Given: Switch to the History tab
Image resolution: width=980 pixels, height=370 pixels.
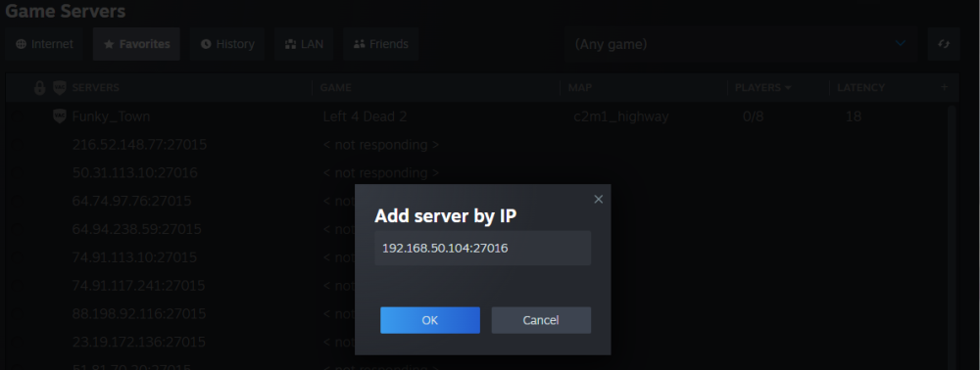Looking at the screenshot, I should pyautogui.click(x=227, y=44).
